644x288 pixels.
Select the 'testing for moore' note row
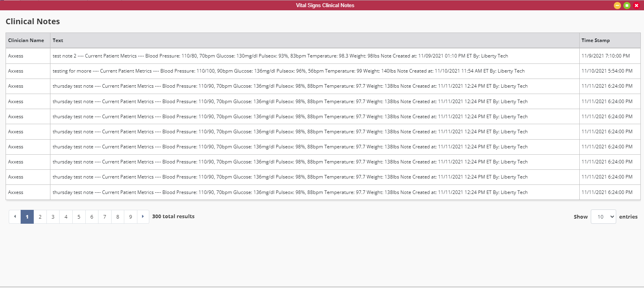(323, 71)
